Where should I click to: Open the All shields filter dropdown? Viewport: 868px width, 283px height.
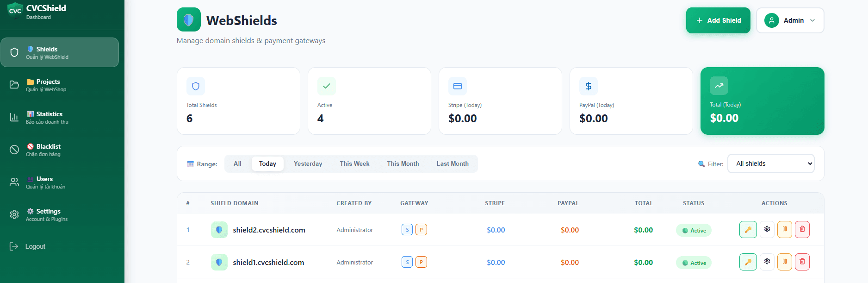coord(771,164)
